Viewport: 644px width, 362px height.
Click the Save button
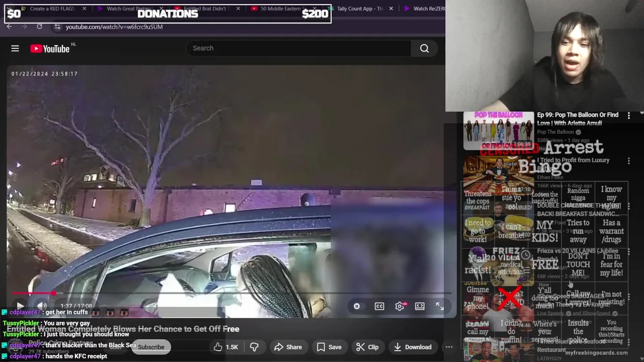tap(329, 347)
